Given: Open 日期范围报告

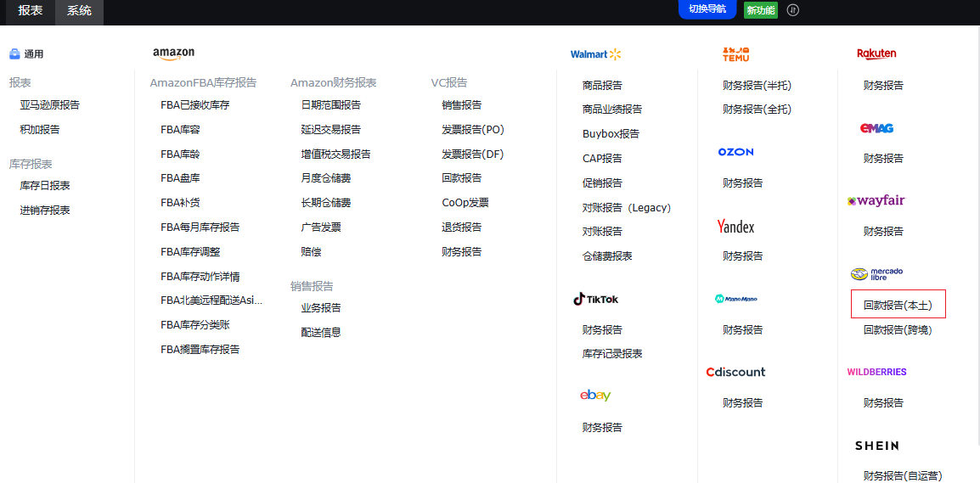Looking at the screenshot, I should [x=330, y=105].
